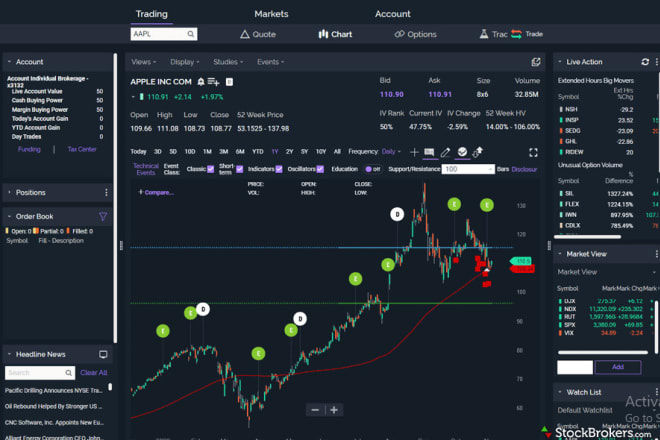Click the alert bell beside APPLE INC COM

[x=201, y=81]
